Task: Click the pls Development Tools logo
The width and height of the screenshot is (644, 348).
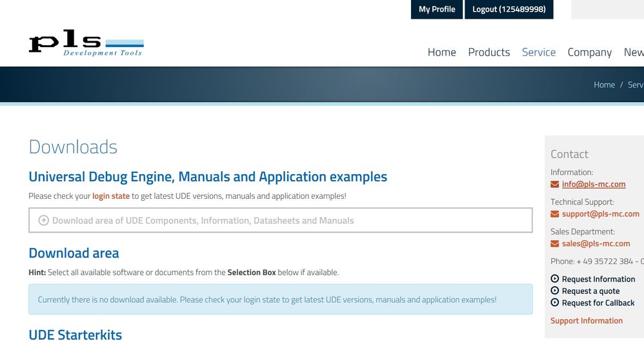Action: pos(86,43)
